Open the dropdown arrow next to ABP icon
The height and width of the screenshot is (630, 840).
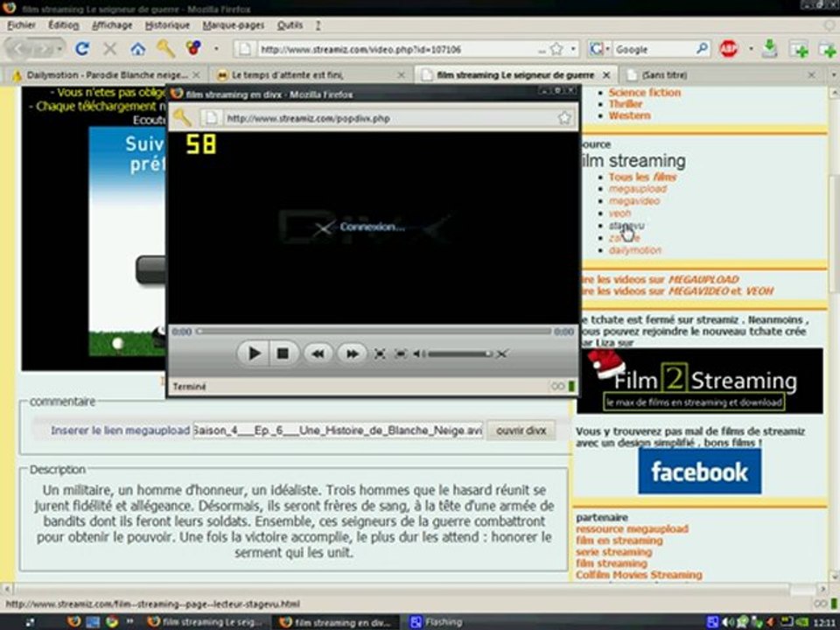pyautogui.click(x=751, y=49)
